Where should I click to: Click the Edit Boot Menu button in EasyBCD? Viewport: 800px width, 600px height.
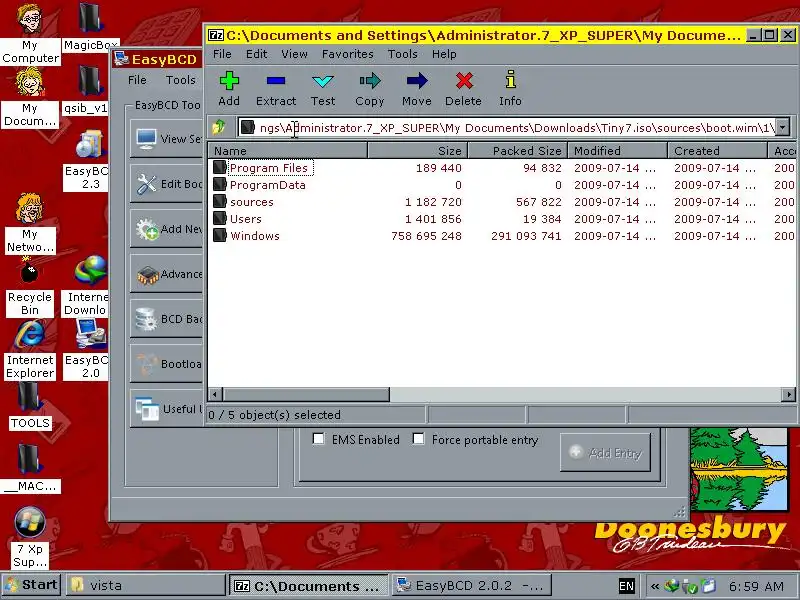pyautogui.click(x=167, y=184)
